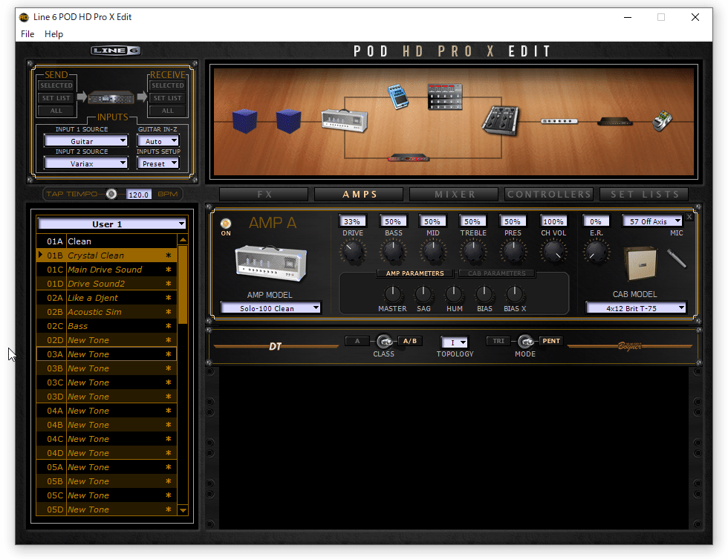Click the BIAS knob
The width and height of the screenshot is (728, 560).
pos(484,293)
